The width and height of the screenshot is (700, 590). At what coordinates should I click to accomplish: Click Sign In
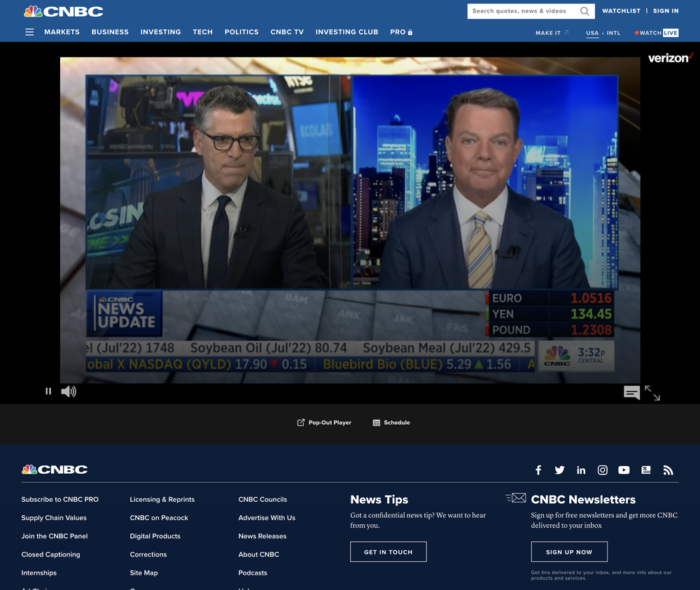tap(666, 10)
